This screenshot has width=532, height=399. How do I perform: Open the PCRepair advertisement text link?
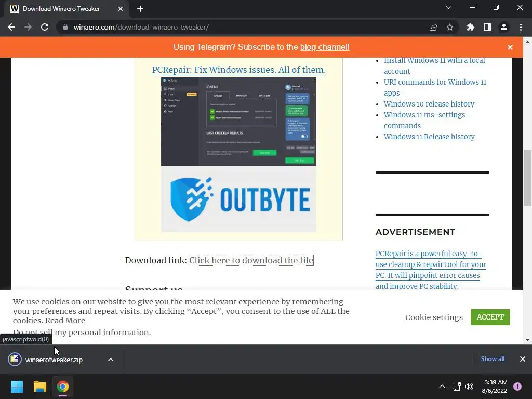(431, 270)
